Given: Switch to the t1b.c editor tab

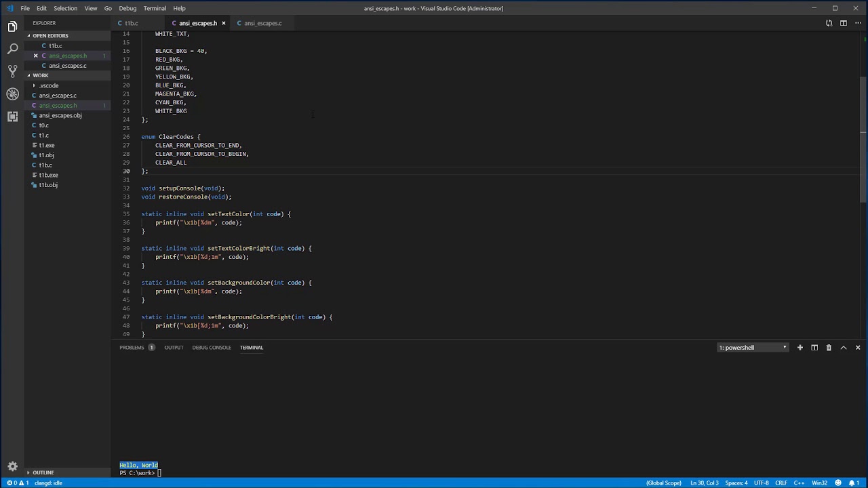Looking at the screenshot, I should [x=131, y=23].
